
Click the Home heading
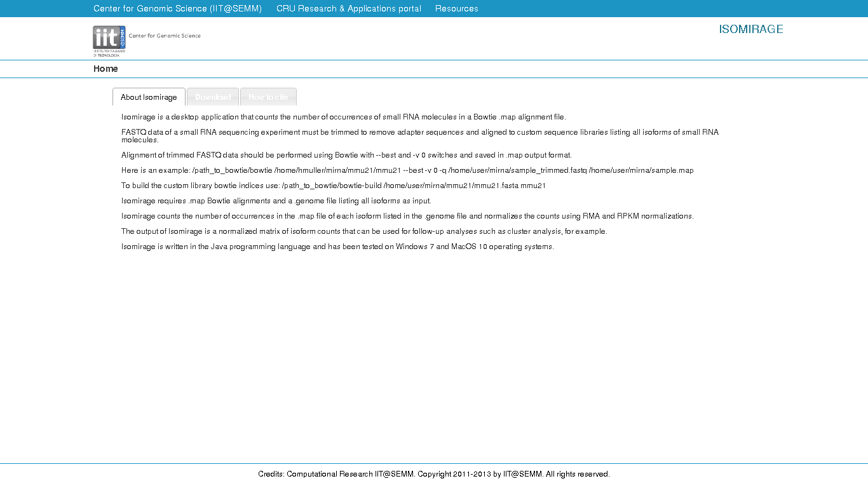(x=105, y=69)
